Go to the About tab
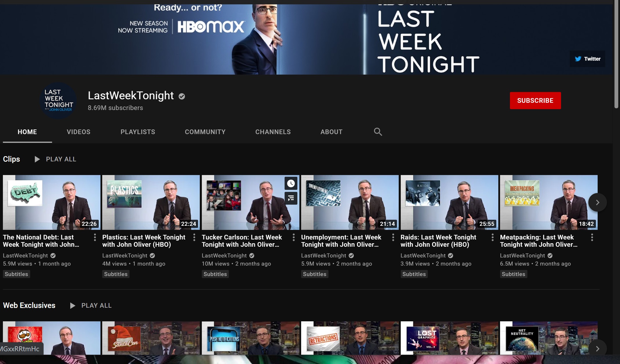Viewport: 620px width, 364px height. point(331,132)
